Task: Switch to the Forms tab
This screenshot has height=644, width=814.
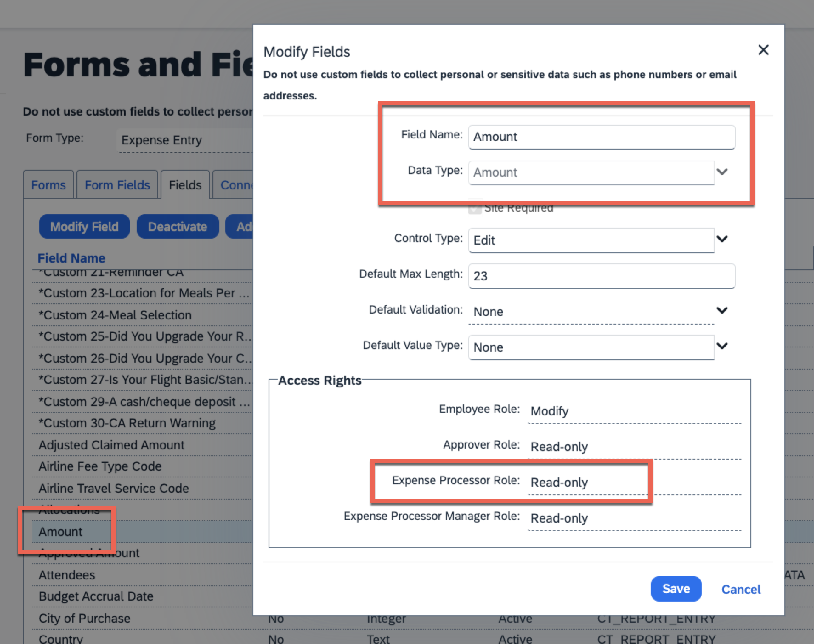Action: point(48,185)
